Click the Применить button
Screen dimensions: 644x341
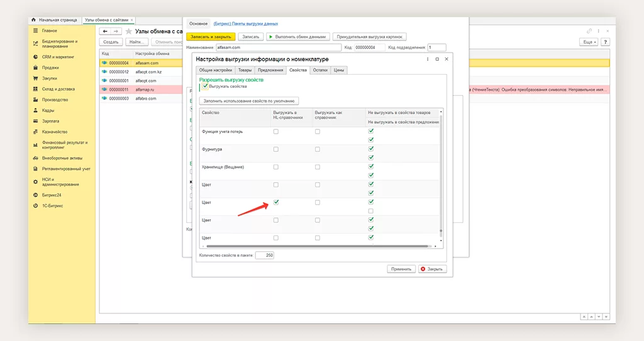pos(401,269)
